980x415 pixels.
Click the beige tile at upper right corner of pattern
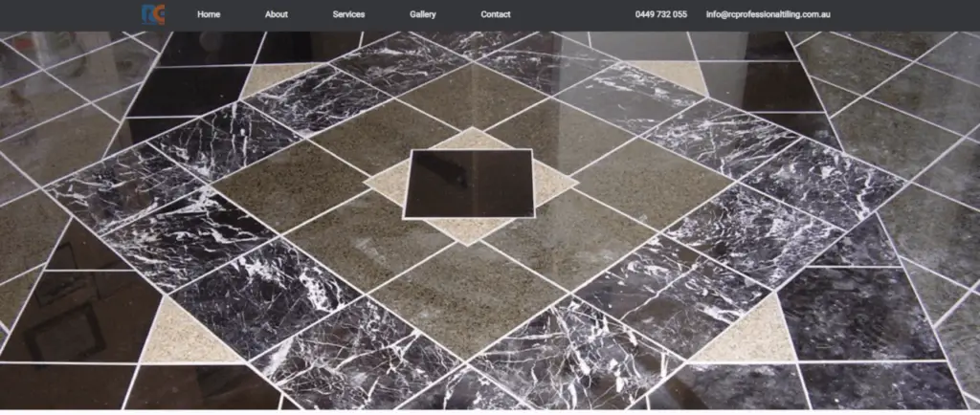pyautogui.click(x=670, y=75)
